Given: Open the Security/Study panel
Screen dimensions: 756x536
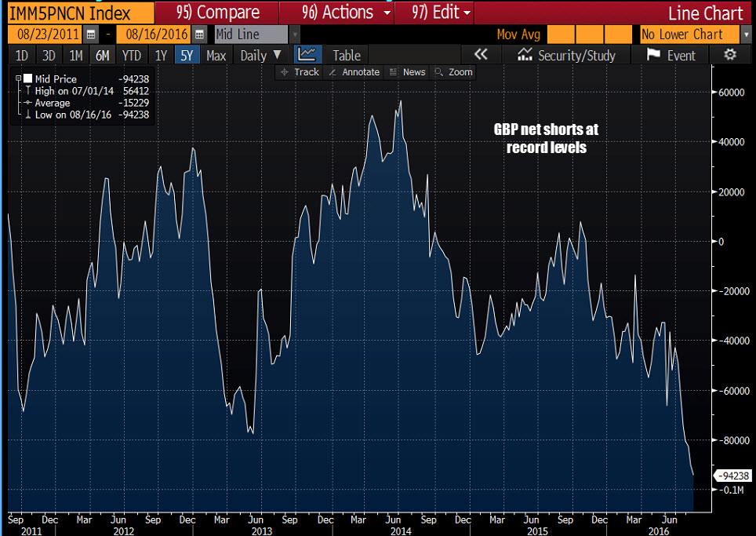Looking at the screenshot, I should (x=566, y=55).
